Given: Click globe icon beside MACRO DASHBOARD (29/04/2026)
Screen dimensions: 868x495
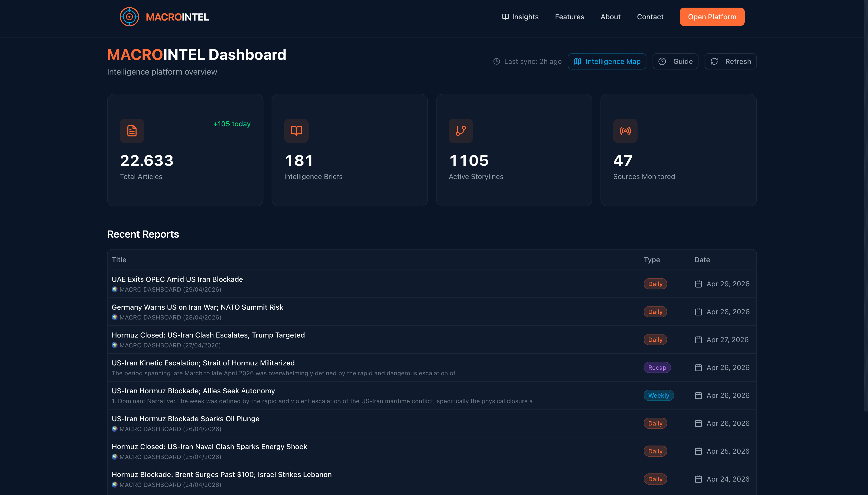Looking at the screenshot, I should [x=115, y=289].
